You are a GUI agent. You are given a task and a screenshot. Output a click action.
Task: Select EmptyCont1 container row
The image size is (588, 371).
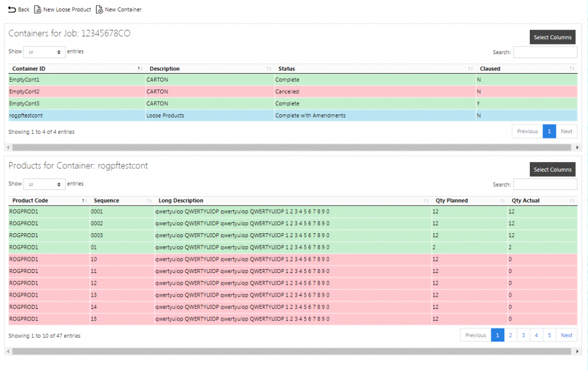(x=293, y=80)
